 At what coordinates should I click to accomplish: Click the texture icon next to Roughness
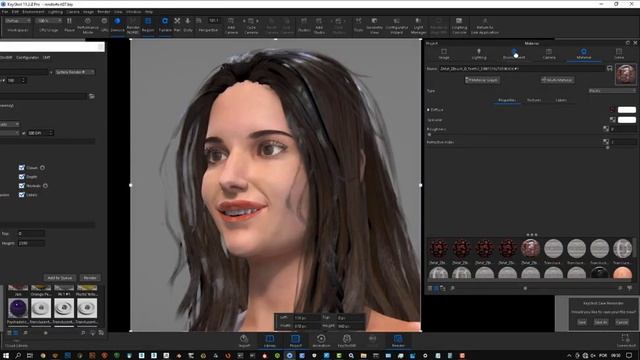click(x=606, y=129)
